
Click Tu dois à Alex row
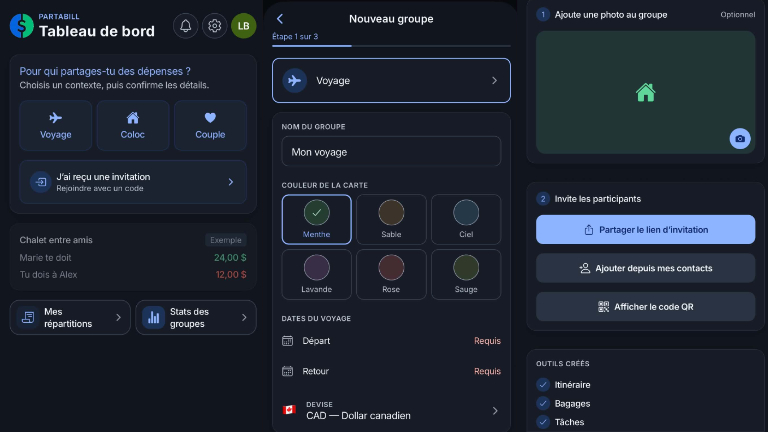(133, 275)
